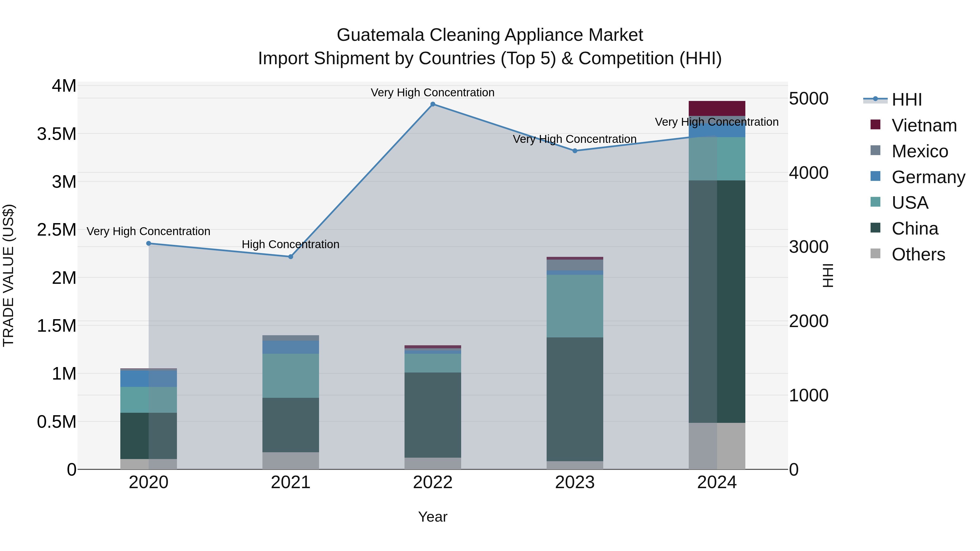Image resolution: width=980 pixels, height=551 pixels.
Task: Toggle Vietnam series in the legend
Action: [913, 125]
